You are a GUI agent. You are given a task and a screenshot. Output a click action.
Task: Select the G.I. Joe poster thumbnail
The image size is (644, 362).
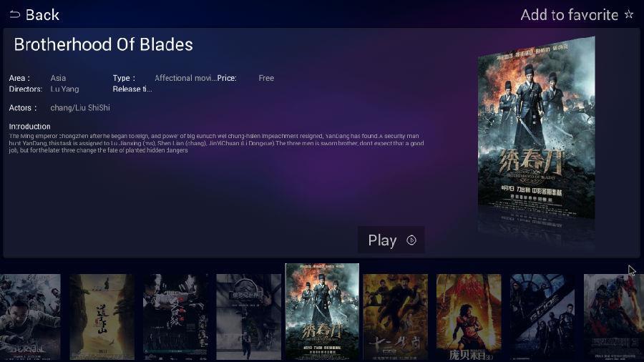pyautogui.click(x=542, y=317)
